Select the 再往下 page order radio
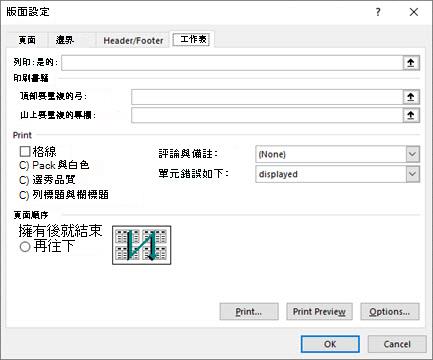 (x=25, y=247)
